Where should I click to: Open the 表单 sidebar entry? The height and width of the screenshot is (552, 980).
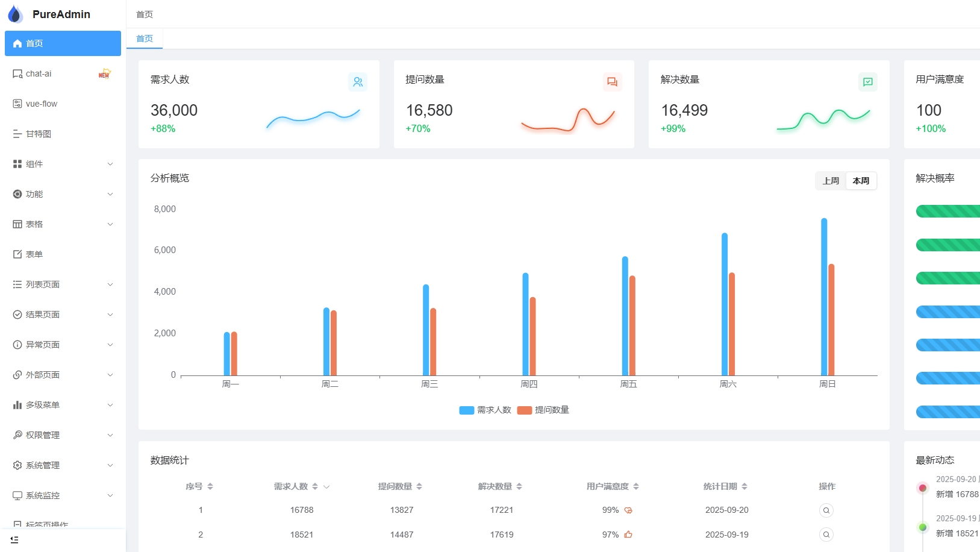(x=63, y=254)
